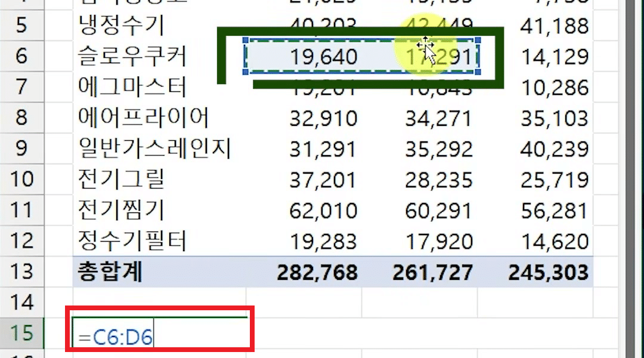
Task: Click the cell with value 19,640
Action: coord(304,56)
